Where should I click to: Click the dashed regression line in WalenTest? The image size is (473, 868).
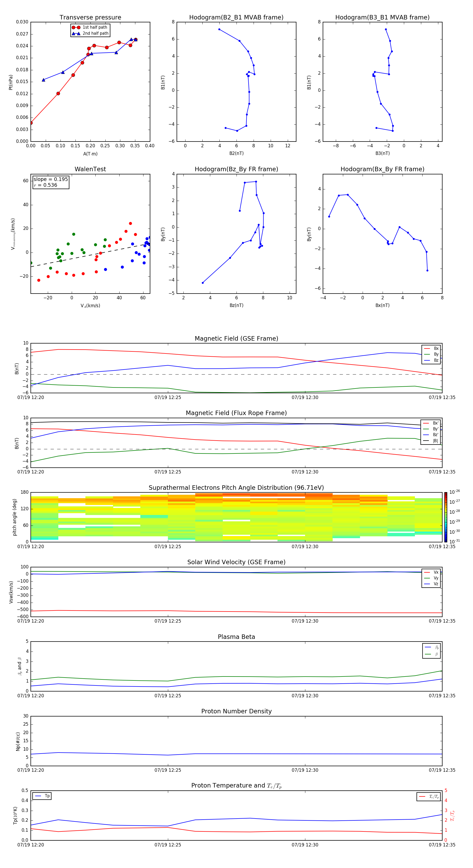[x=90, y=255]
